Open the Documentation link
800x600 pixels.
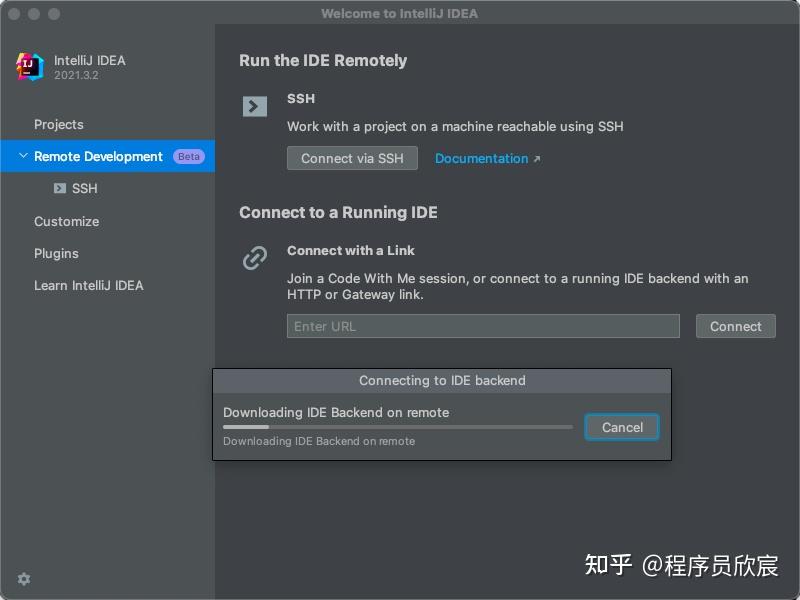point(480,158)
